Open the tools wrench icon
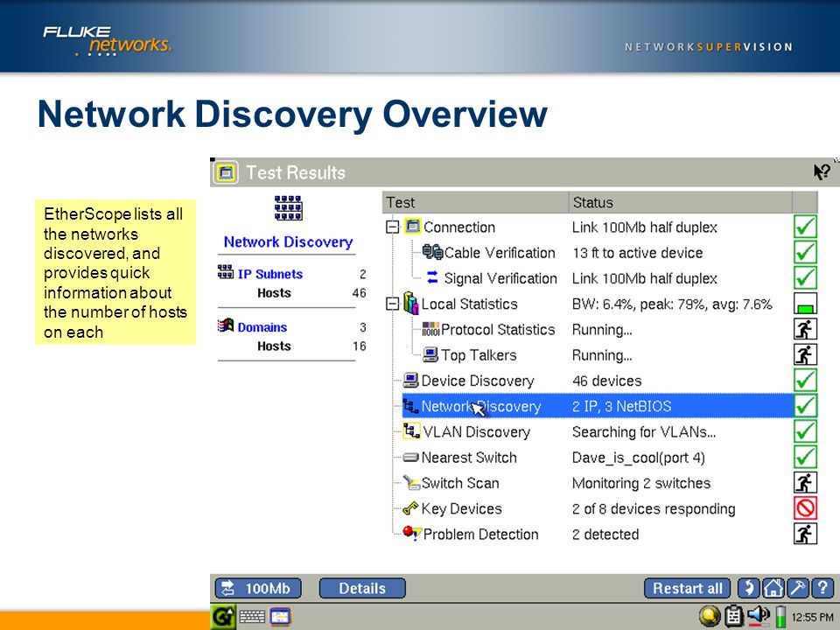The image size is (840, 630). tap(798, 588)
